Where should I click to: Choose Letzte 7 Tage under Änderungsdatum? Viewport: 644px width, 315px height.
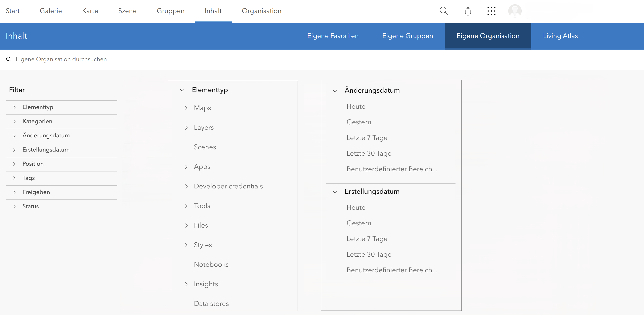tap(367, 138)
